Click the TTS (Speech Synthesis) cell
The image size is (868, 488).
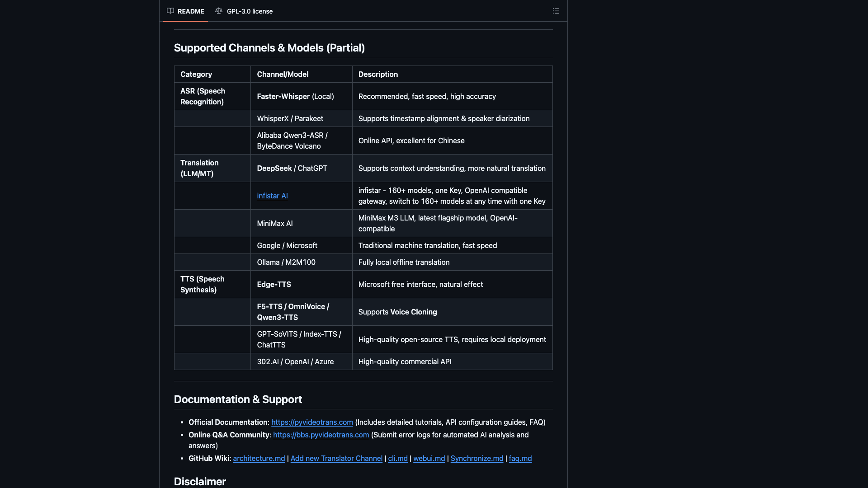212,284
